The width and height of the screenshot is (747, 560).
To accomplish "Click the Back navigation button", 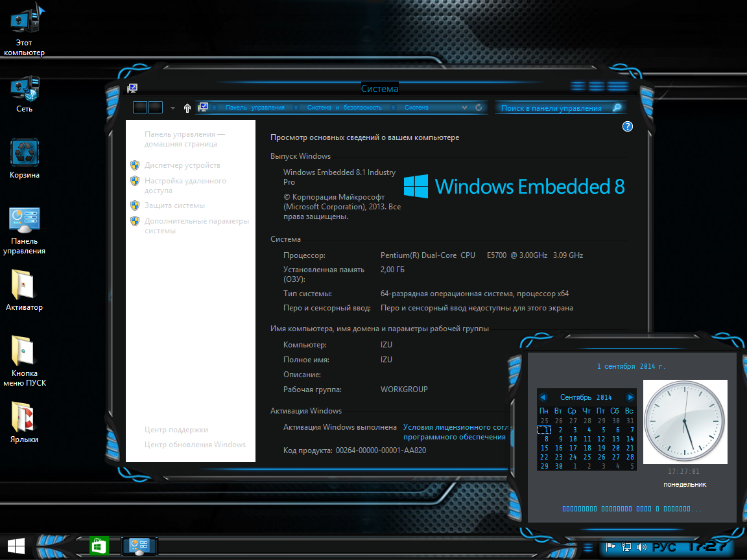I will click(140, 107).
